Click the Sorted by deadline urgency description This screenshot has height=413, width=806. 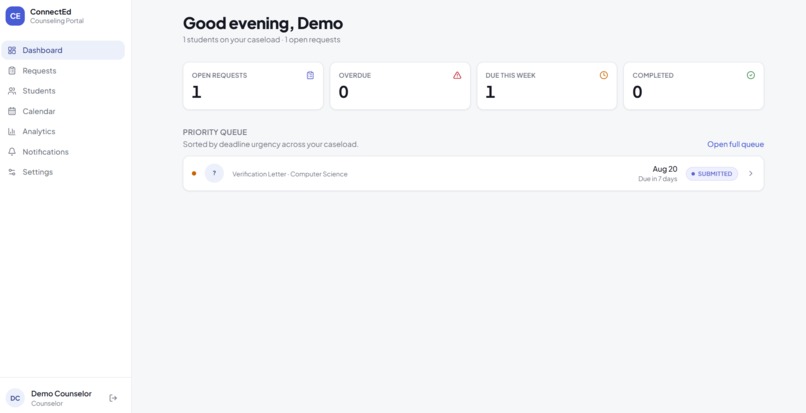(270, 145)
